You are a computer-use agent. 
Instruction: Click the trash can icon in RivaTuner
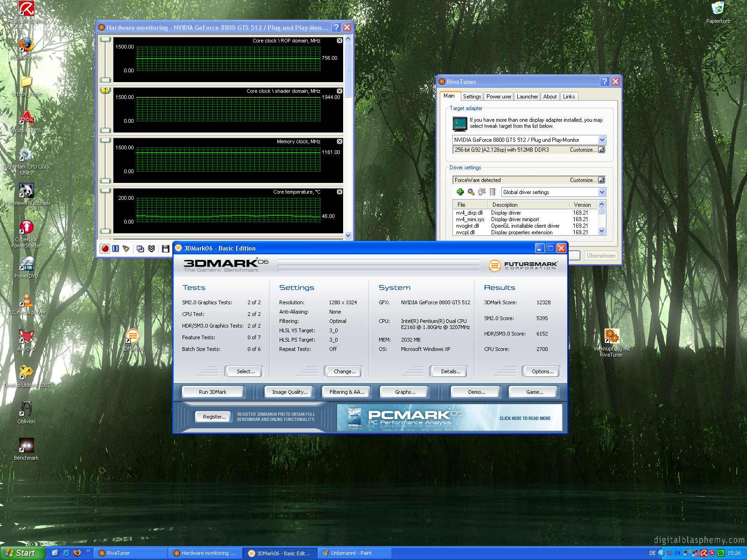[493, 192]
